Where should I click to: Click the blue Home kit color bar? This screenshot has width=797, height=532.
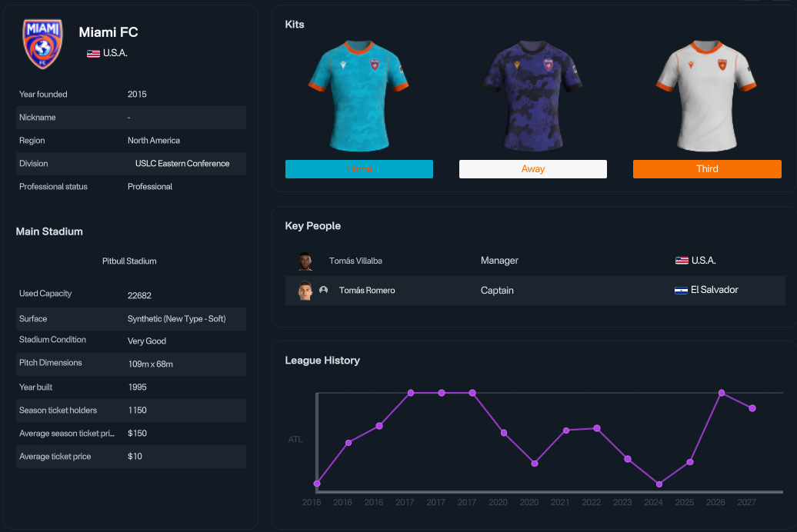(358, 169)
